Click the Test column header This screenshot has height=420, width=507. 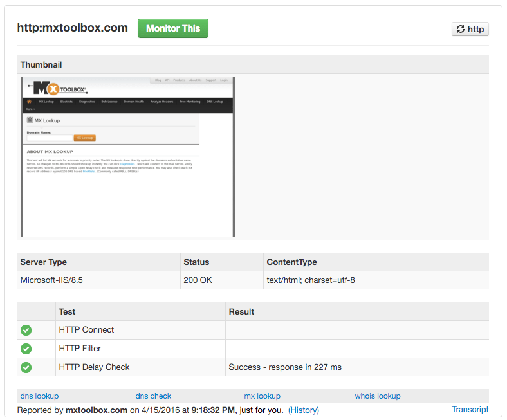pos(140,312)
